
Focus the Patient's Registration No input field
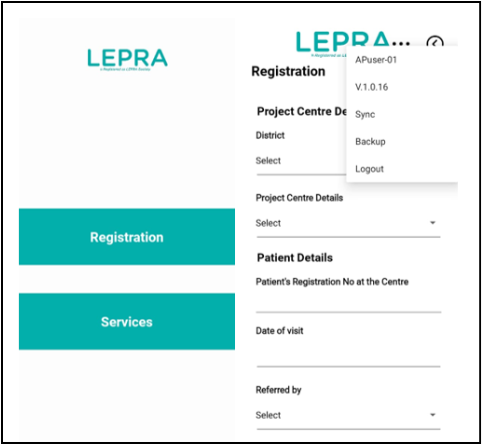point(348,302)
